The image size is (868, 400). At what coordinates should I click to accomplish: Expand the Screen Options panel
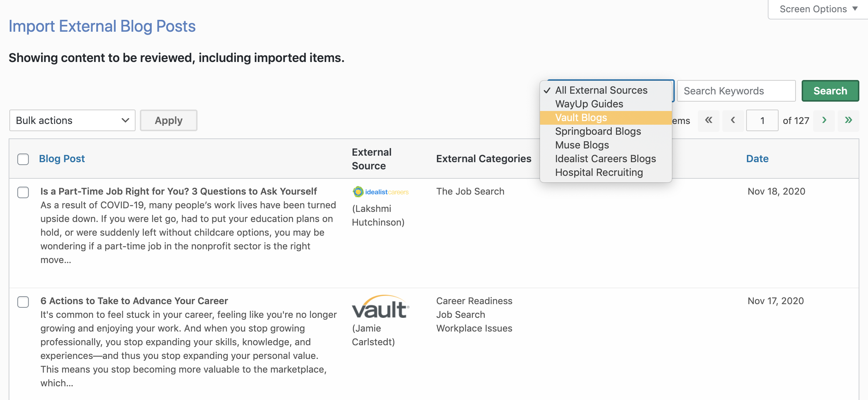pyautogui.click(x=818, y=9)
